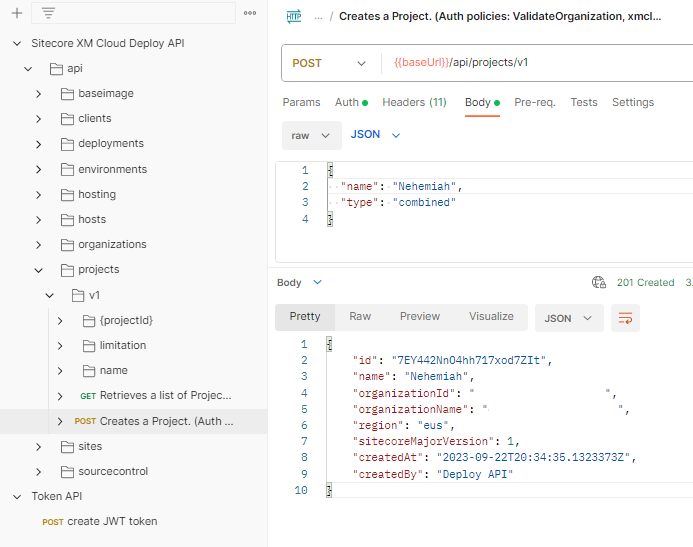The image size is (693, 547).
Task: Click the "Deploy API" createdBy value
Action: pyautogui.click(x=475, y=475)
